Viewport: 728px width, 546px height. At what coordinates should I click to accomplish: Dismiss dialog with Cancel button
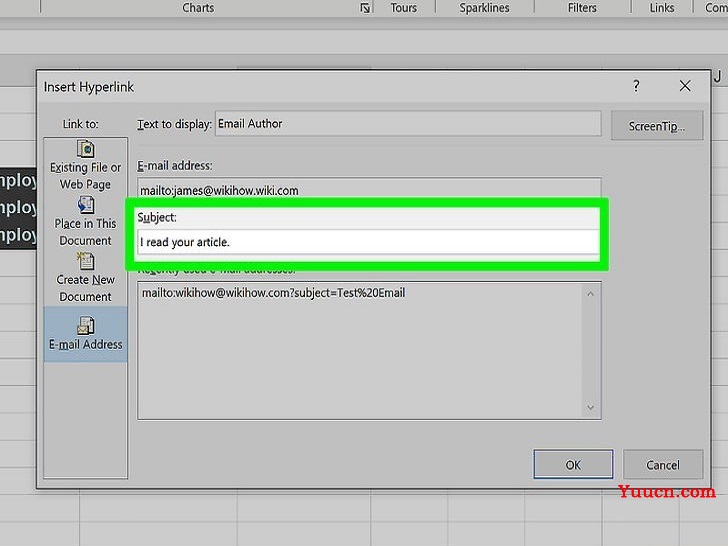tap(663, 464)
